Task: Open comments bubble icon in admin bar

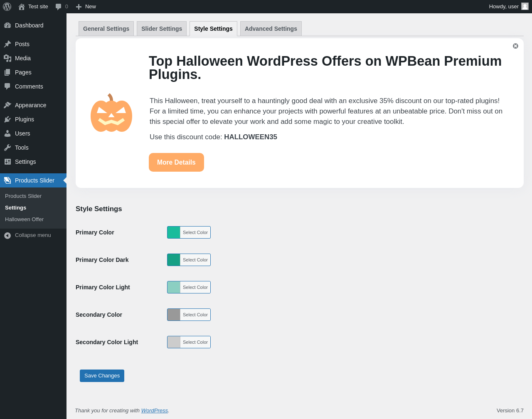Action: (x=59, y=7)
